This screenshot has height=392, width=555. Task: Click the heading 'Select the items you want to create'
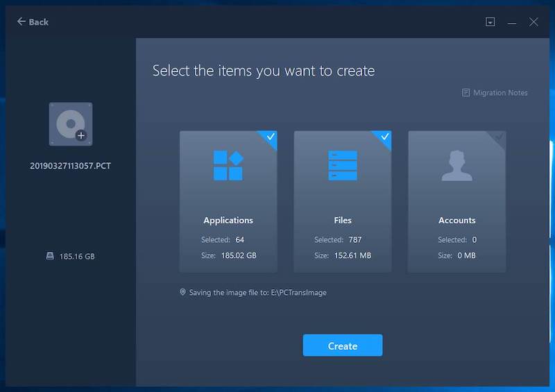coord(264,71)
